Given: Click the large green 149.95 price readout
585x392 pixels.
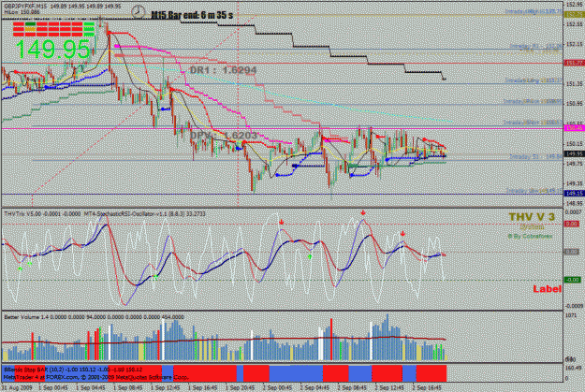Looking at the screenshot, I should [x=52, y=50].
